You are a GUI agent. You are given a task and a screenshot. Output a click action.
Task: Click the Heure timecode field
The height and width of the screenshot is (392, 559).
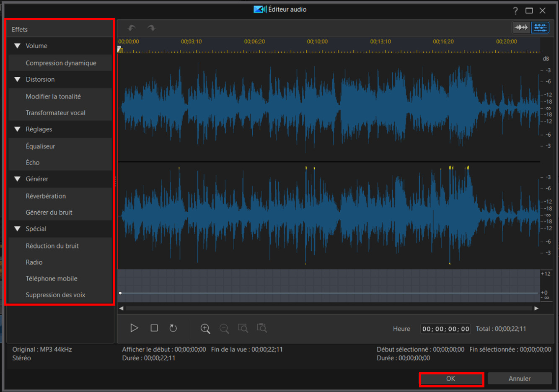pos(445,329)
